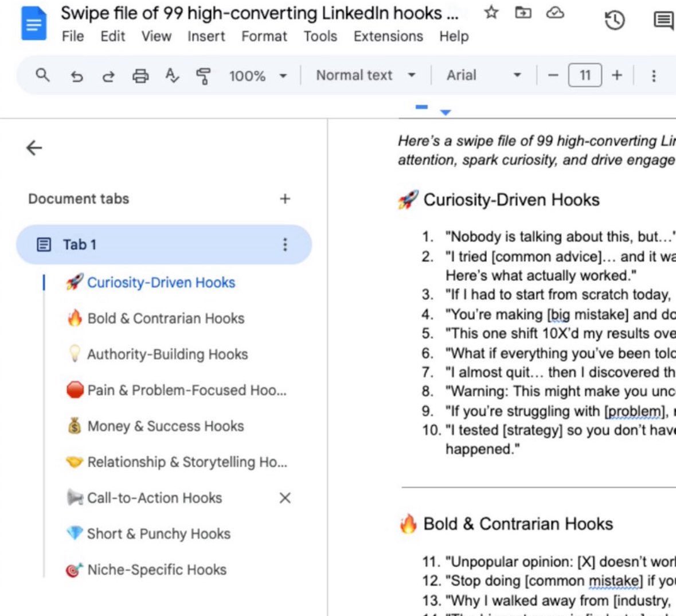This screenshot has height=616, width=676.
Task: Open the Insert menu
Action: [x=206, y=36]
